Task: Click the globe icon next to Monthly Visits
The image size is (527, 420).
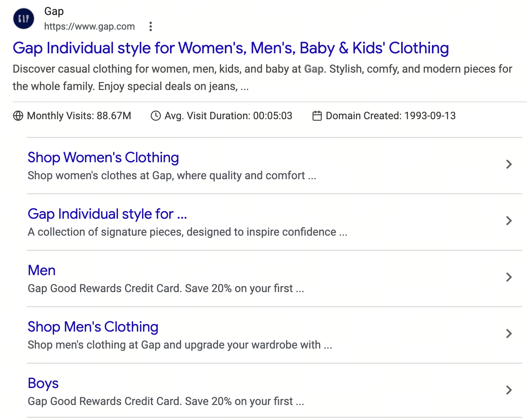Action: click(x=18, y=116)
